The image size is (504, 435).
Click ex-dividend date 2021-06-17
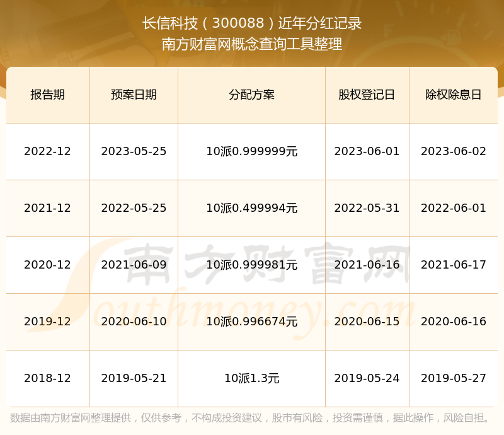pos(453,265)
